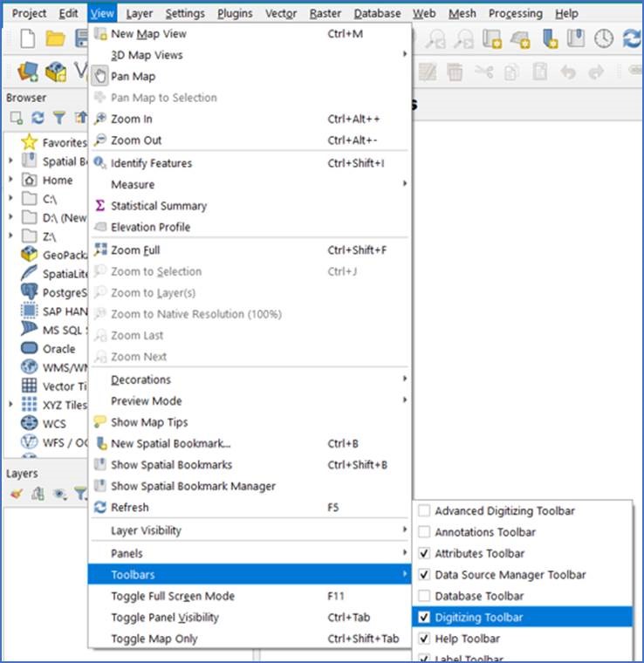
Task: Click the New Map View toolbar icon
Action: [x=492, y=39]
